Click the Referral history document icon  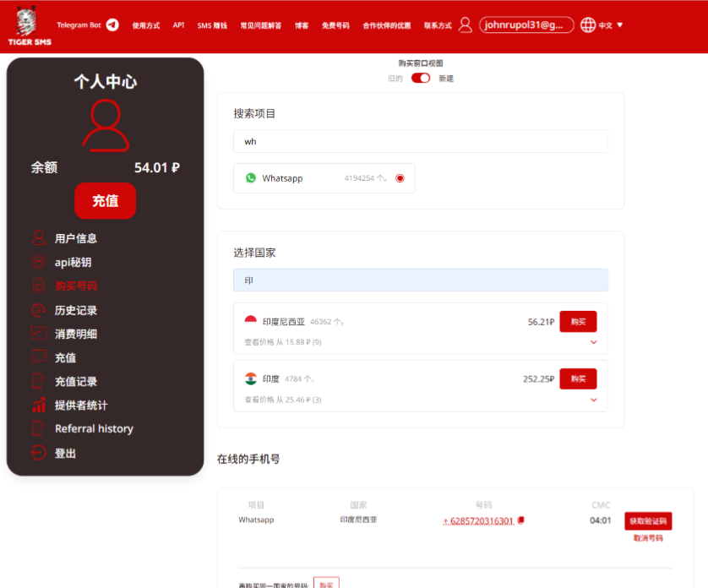pos(38,428)
